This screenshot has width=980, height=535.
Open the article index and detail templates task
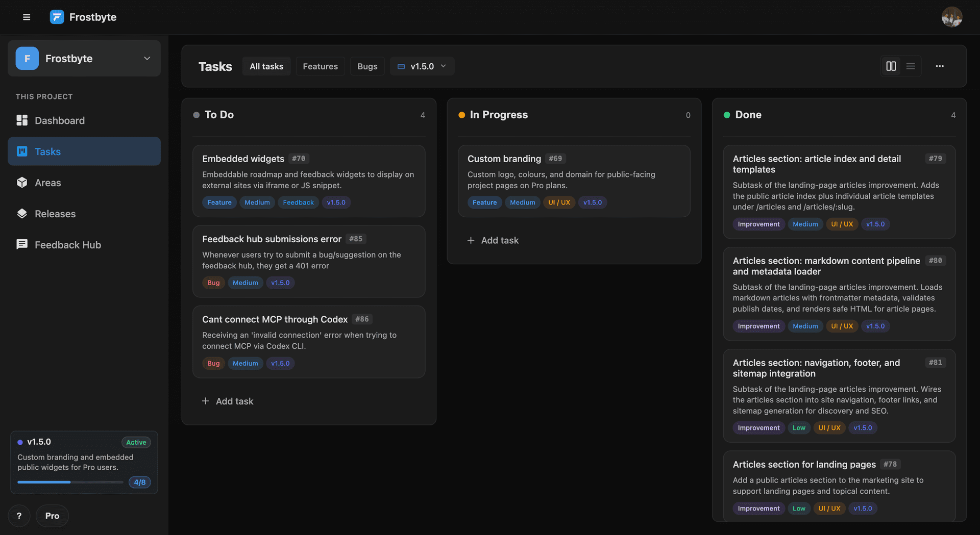click(x=839, y=192)
